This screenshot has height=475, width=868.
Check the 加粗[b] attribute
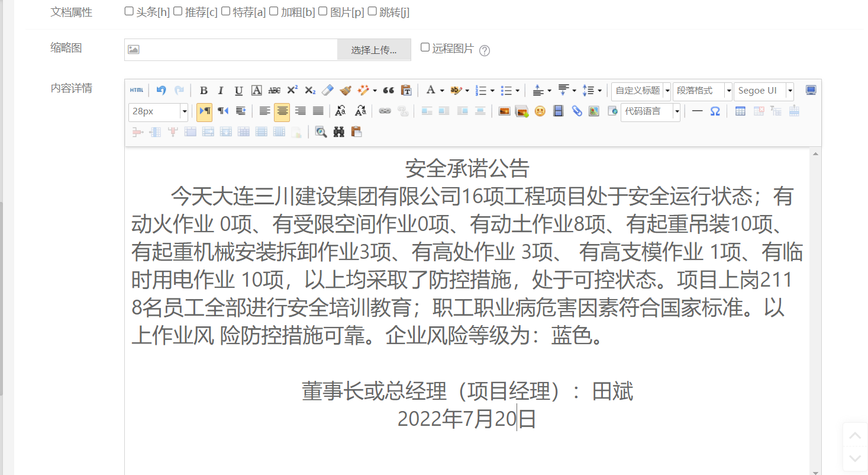pyautogui.click(x=274, y=11)
